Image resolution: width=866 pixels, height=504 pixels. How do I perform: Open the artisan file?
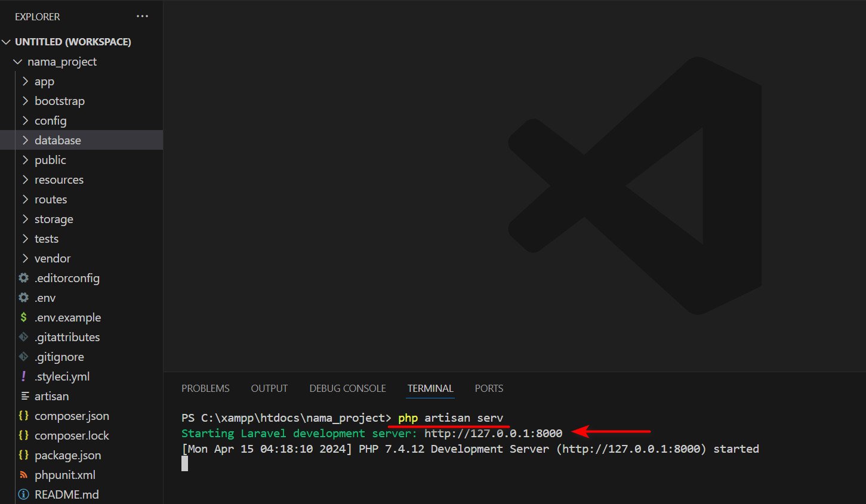[51, 396]
